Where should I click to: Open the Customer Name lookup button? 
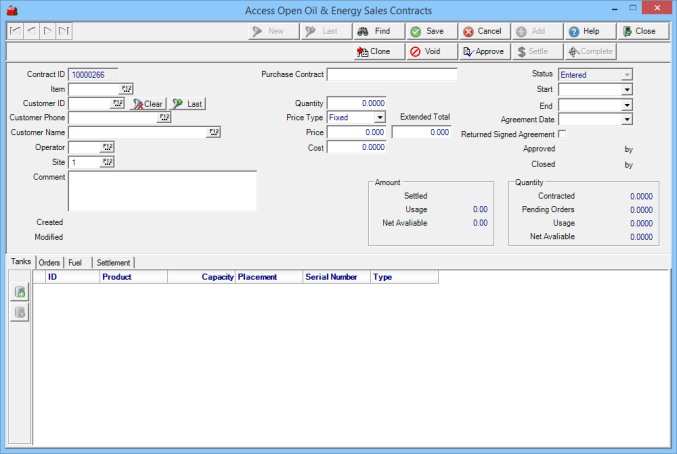pyautogui.click(x=213, y=132)
